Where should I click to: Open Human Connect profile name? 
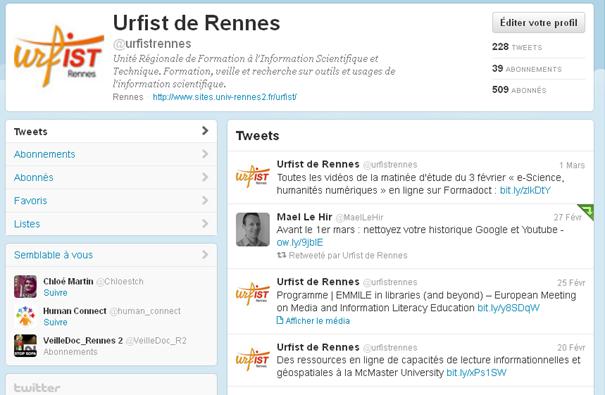pyautogui.click(x=74, y=311)
